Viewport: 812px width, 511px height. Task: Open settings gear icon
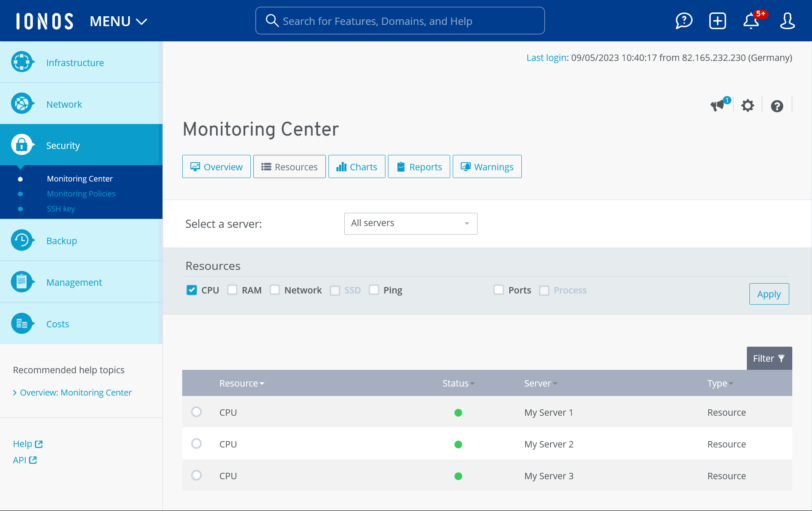click(748, 106)
